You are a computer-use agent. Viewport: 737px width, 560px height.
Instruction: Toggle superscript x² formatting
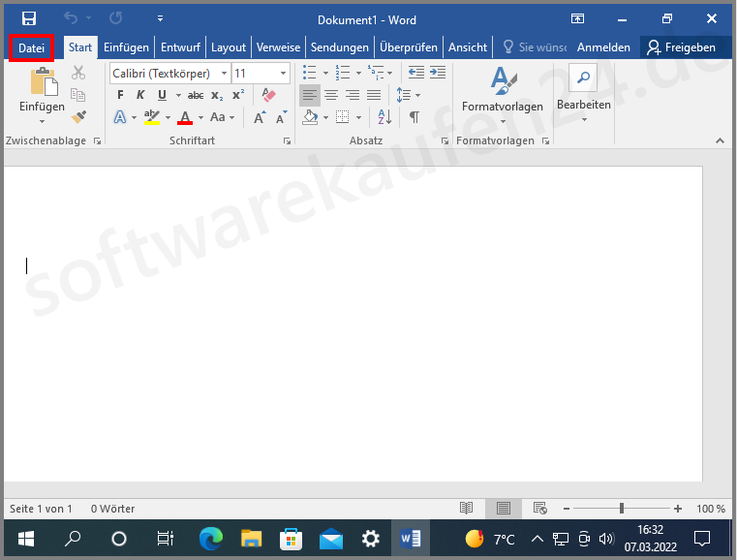click(238, 95)
